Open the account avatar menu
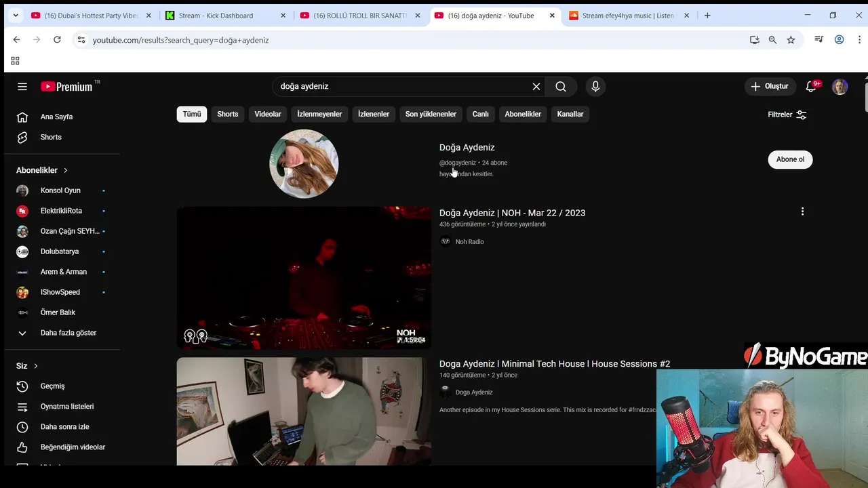Viewport: 868px width, 488px height. coord(840,87)
